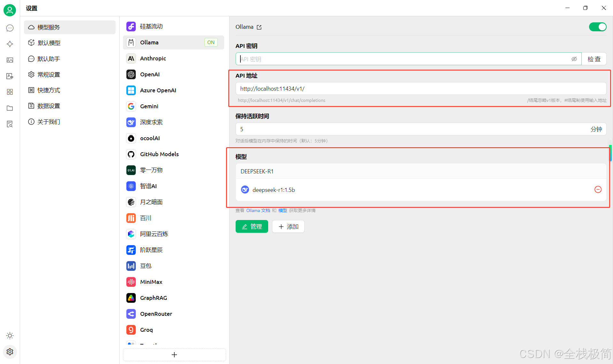
Task: Open the translate sidebar icon
Action: (x=10, y=76)
